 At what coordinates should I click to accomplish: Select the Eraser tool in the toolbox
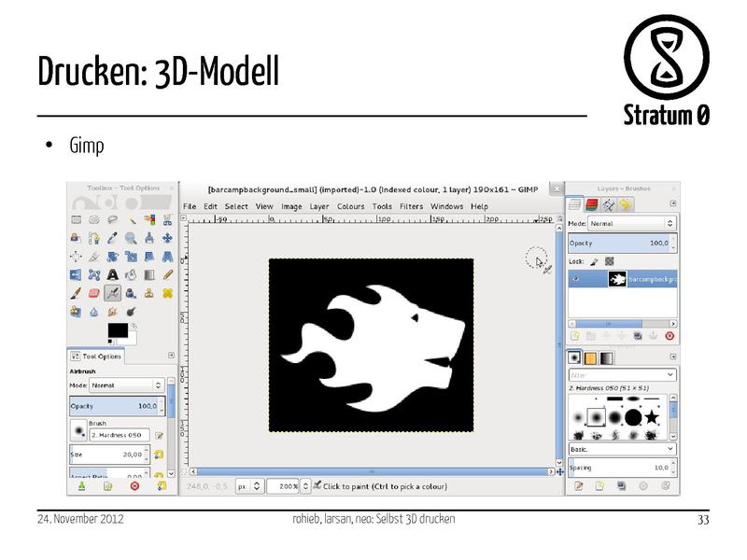[92, 292]
